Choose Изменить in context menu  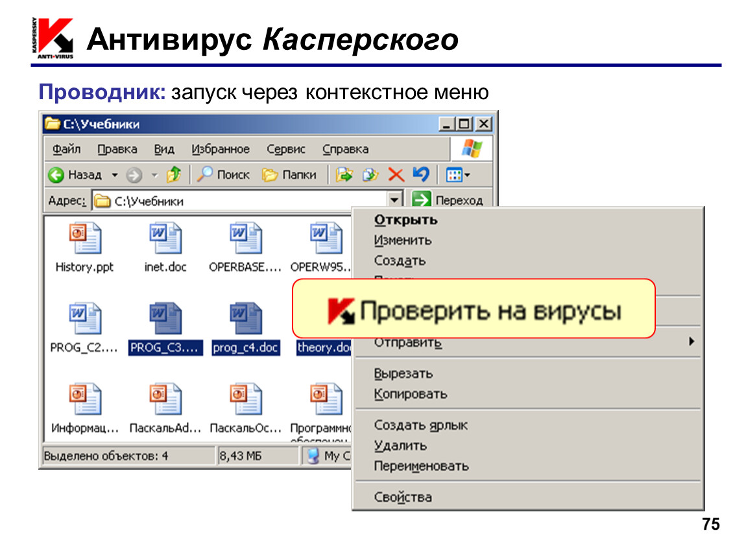(402, 240)
